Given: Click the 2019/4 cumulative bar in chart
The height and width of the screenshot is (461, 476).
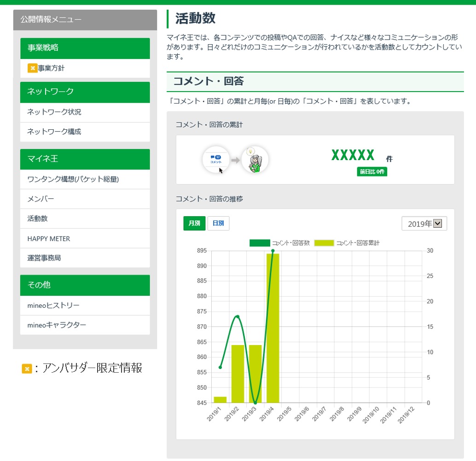Looking at the screenshot, I should pos(273,328).
